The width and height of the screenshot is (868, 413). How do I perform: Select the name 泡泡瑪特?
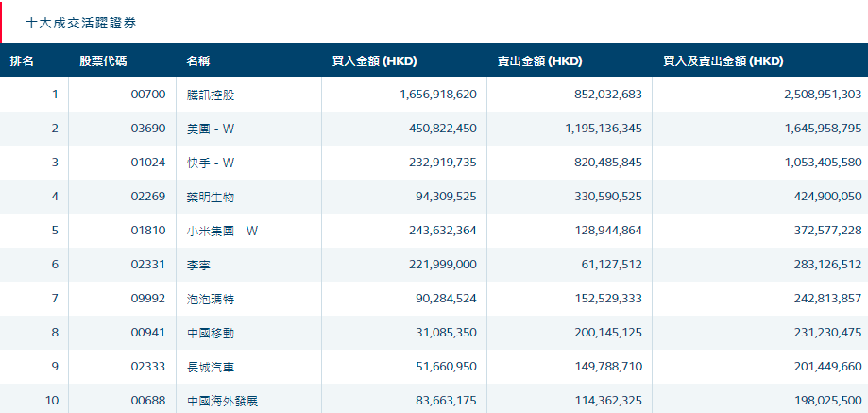[211, 299]
